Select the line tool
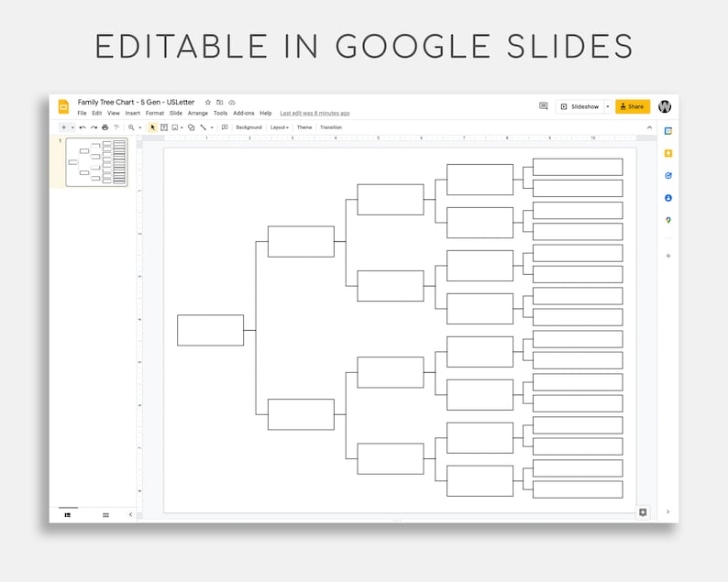Screen dimensions: 728x582 tap(203, 127)
